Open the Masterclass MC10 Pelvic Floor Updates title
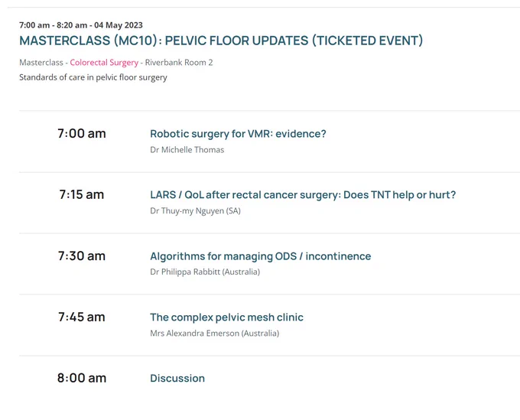This screenshot has width=520, height=420. 221,41
